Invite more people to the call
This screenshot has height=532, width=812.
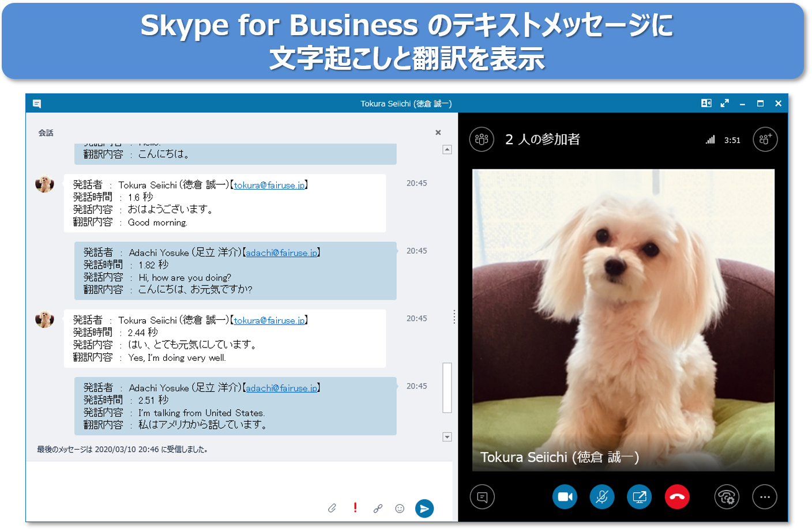(765, 139)
